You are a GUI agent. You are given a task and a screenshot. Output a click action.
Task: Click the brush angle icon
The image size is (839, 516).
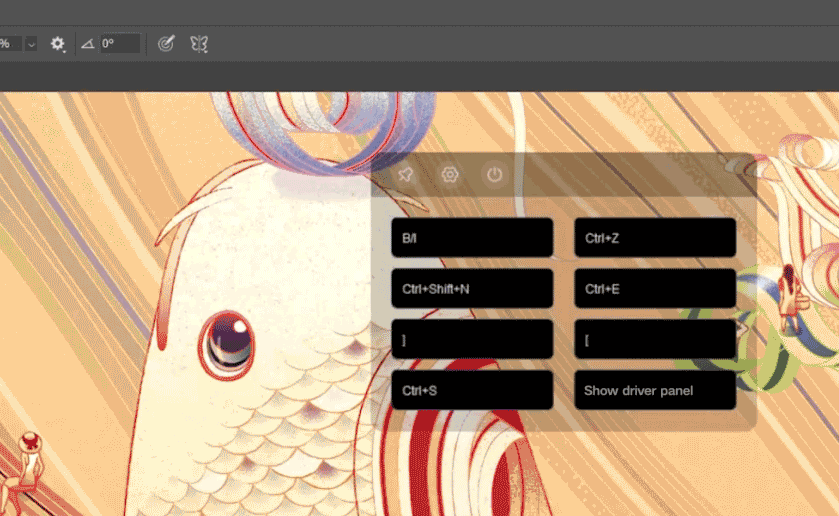(88, 44)
